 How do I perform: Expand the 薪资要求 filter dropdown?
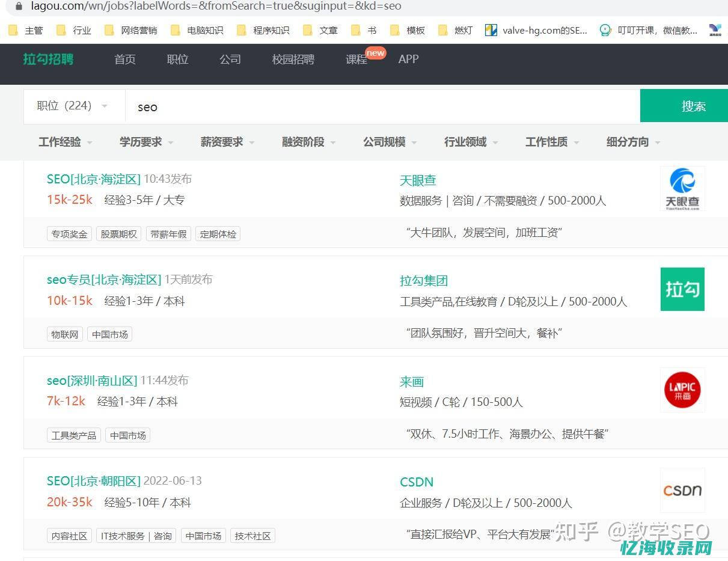[x=227, y=142]
